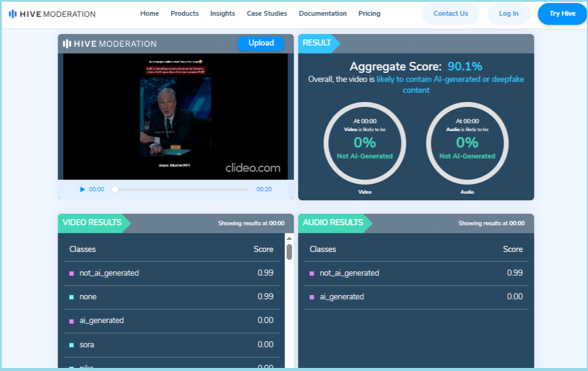Open the Documentation page
588x371 pixels.
(x=322, y=13)
